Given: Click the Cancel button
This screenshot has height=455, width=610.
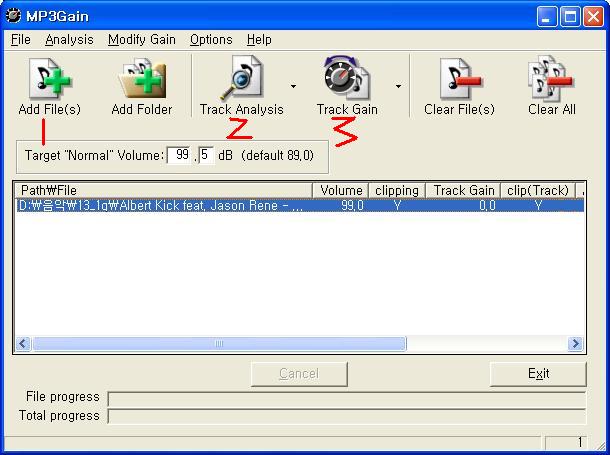Looking at the screenshot, I should click(x=299, y=374).
